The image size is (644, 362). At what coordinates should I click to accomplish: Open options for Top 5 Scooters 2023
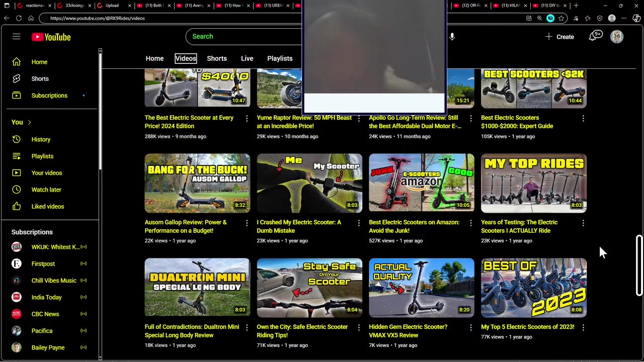(x=583, y=327)
